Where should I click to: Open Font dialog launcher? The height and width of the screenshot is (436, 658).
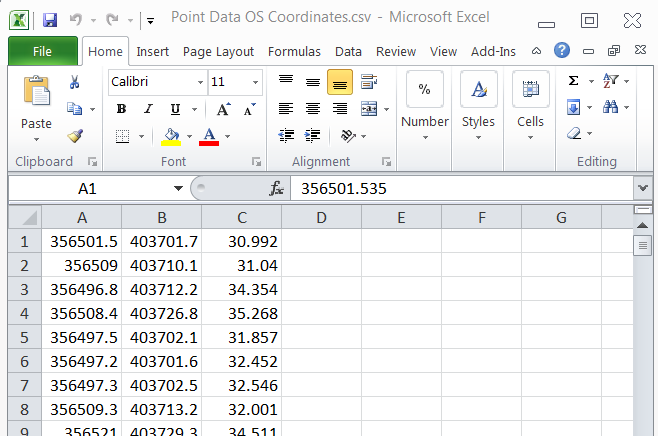256,162
